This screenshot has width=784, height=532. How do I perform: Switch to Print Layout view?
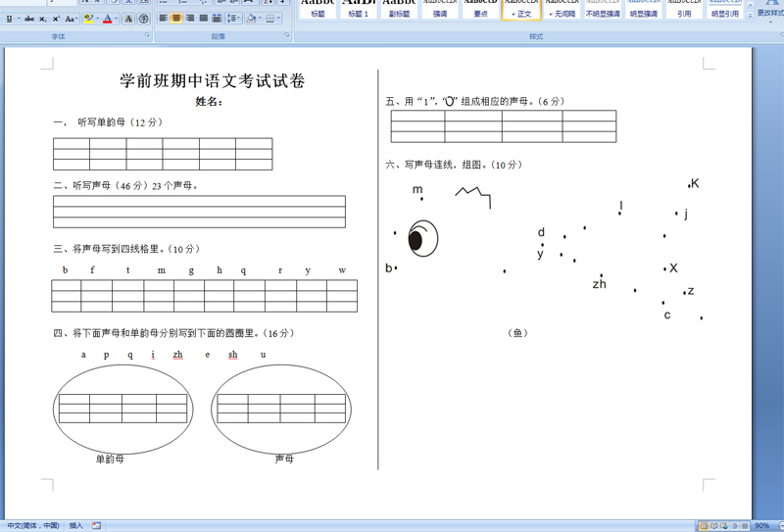(704, 525)
